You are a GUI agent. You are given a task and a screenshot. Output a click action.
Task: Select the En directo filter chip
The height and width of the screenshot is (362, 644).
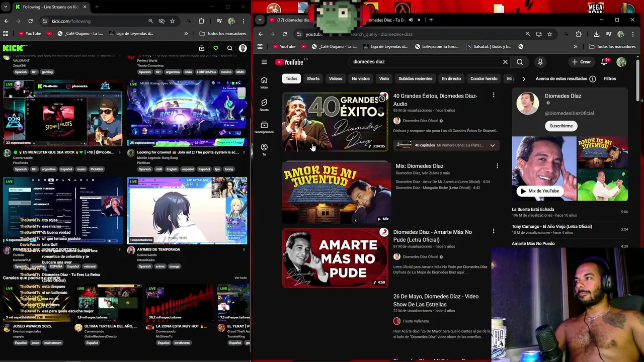click(451, 79)
